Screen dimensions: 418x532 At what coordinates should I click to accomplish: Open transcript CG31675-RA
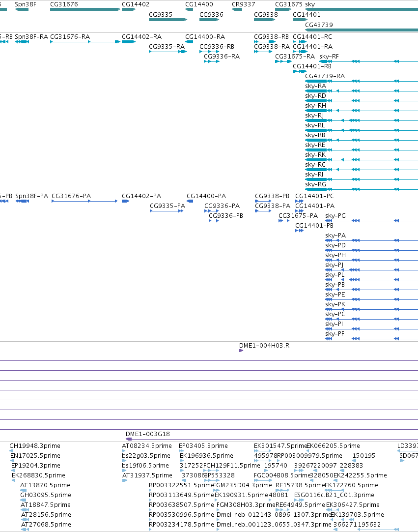295,57
